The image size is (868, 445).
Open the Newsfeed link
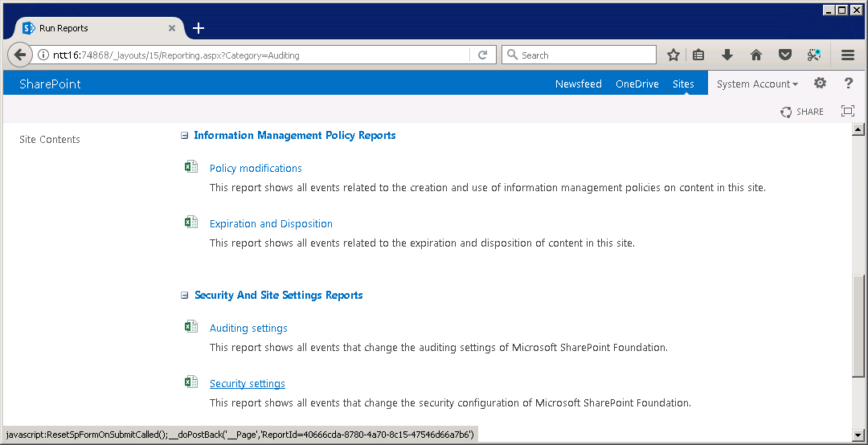tap(579, 84)
